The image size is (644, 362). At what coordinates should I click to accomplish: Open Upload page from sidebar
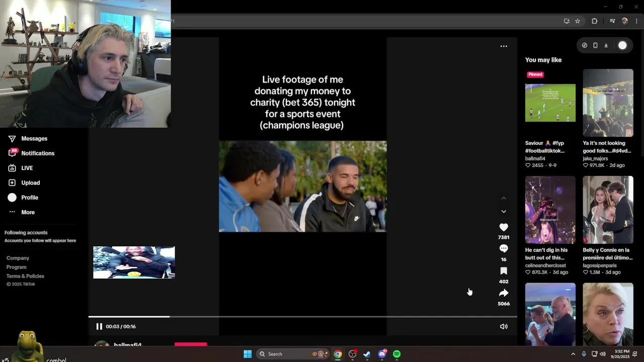point(31,183)
